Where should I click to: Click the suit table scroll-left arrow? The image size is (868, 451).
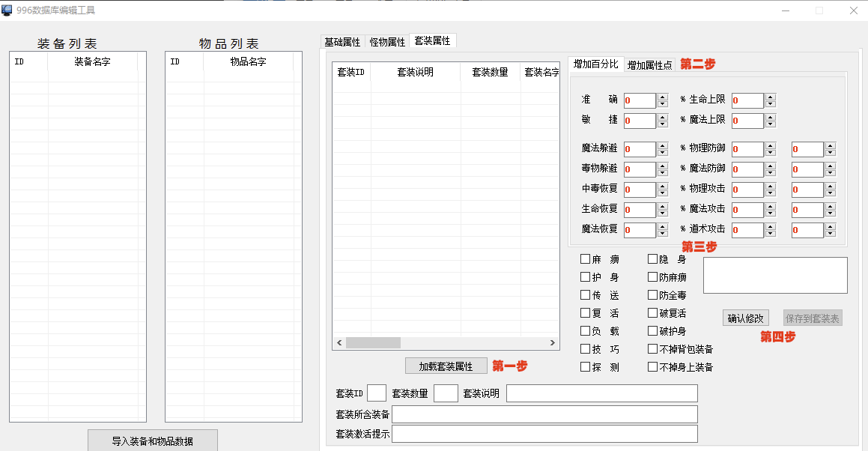tap(339, 343)
